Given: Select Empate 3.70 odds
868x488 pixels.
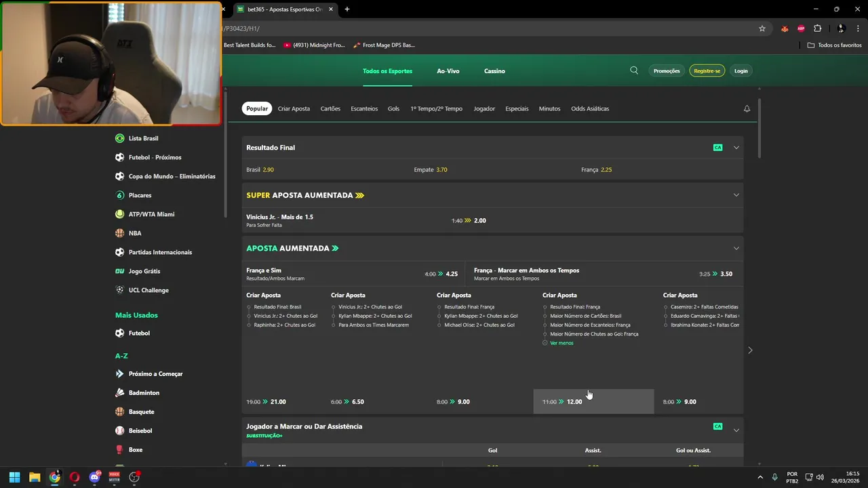Looking at the screenshot, I should pyautogui.click(x=493, y=169).
